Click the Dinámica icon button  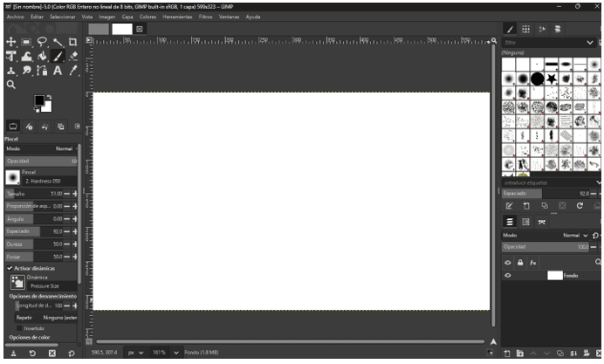[x=17, y=283]
